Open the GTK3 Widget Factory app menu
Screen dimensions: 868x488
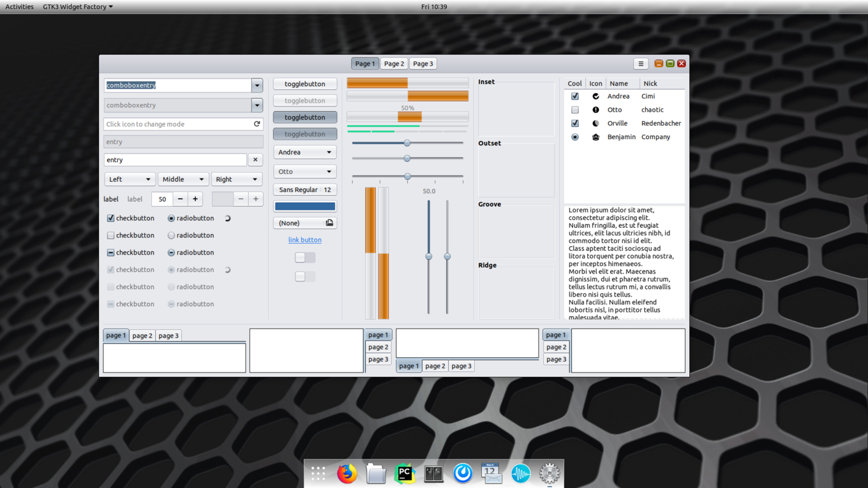[x=78, y=6]
